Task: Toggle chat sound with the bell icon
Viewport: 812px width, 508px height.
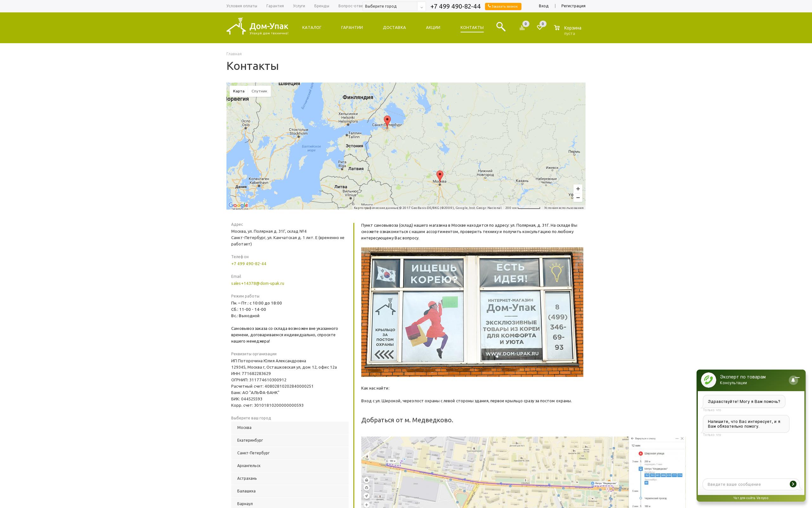Action: click(793, 380)
